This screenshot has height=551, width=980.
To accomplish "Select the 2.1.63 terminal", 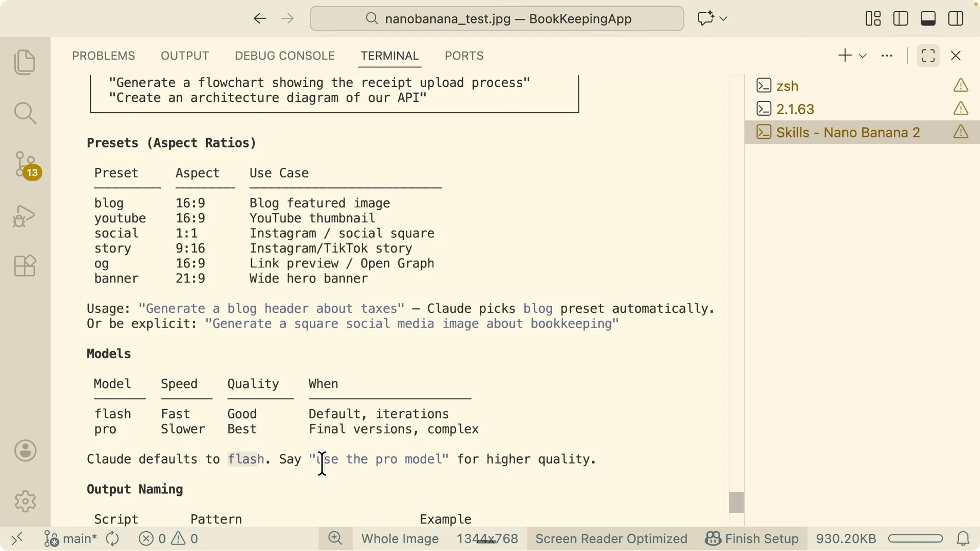I will pyautogui.click(x=862, y=109).
